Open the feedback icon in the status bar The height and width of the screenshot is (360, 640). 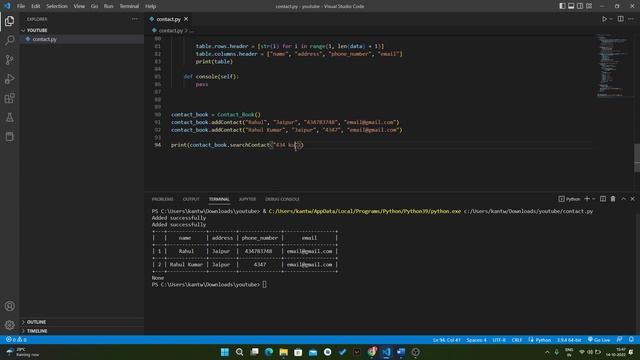620,340
